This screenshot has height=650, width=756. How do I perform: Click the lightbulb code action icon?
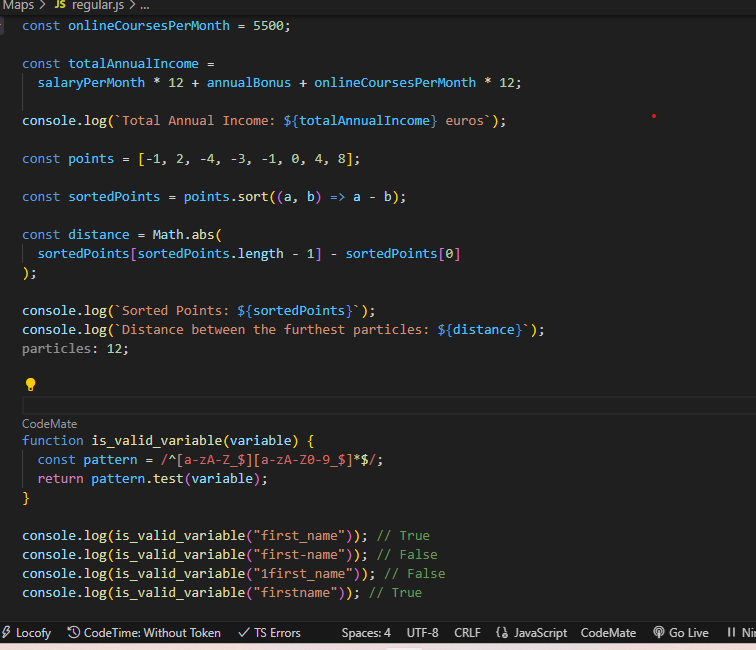click(x=30, y=384)
